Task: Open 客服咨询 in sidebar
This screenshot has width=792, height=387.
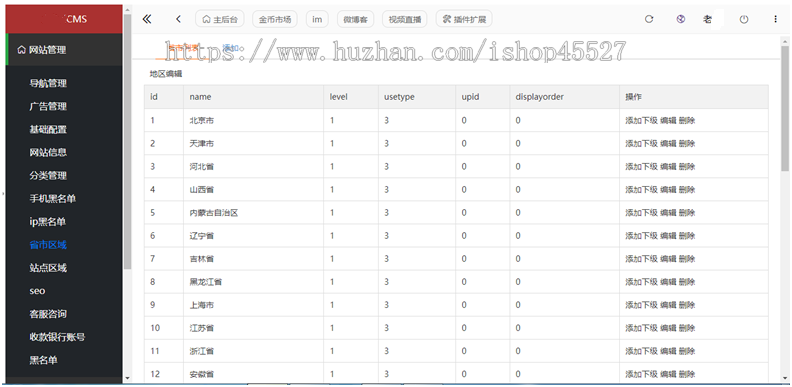Action: 48,314
